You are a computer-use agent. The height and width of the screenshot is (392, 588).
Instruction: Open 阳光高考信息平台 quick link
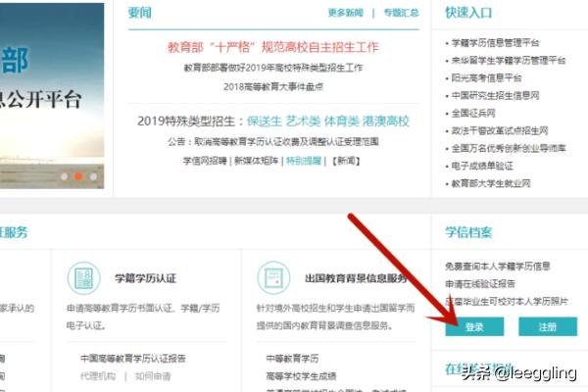point(486,78)
